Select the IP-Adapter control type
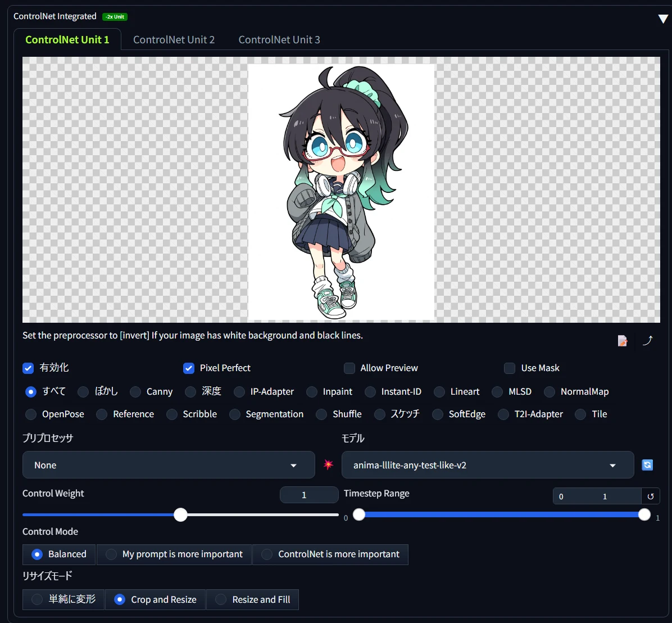Image resolution: width=672 pixels, height=623 pixels. tap(239, 392)
